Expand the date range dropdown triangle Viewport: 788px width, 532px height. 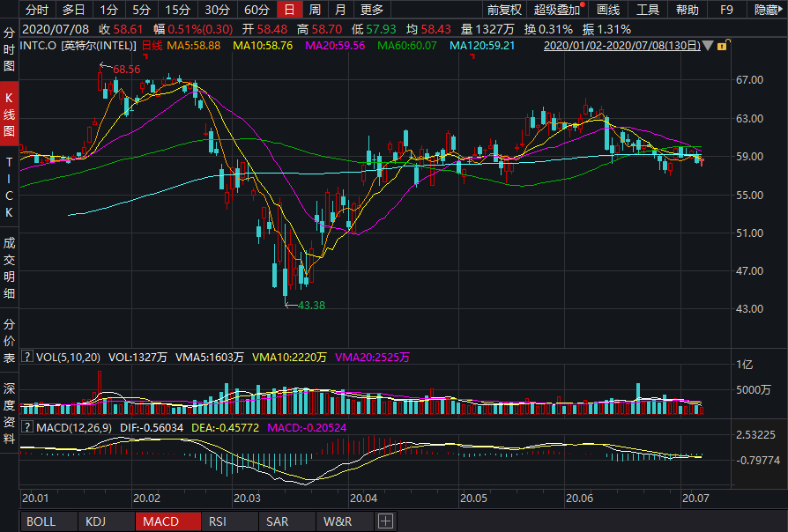[x=708, y=46]
